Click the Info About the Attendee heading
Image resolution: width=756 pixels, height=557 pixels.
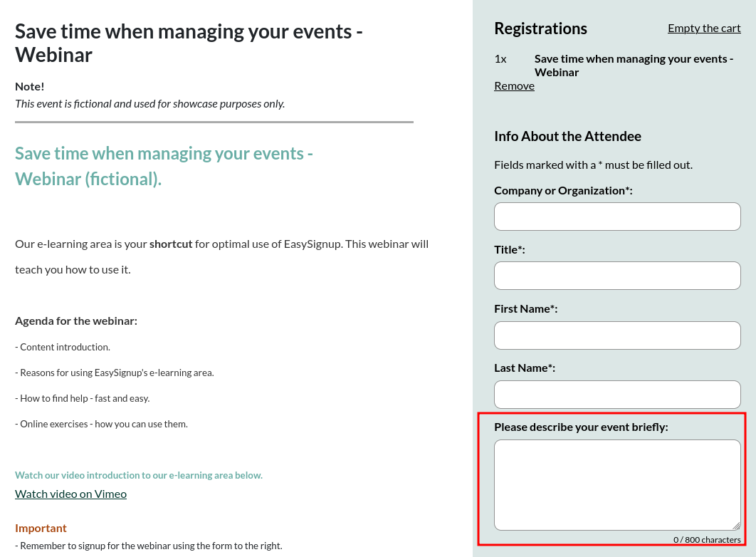coord(567,136)
